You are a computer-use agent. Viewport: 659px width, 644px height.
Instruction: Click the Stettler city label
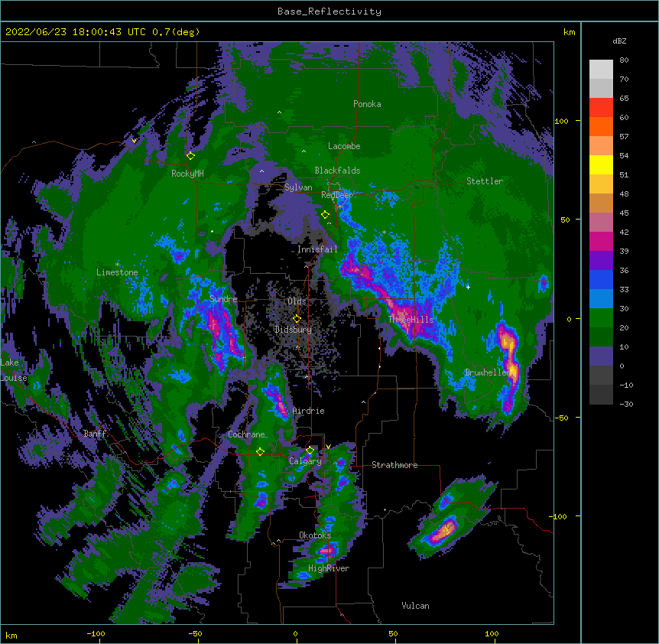coord(485,181)
